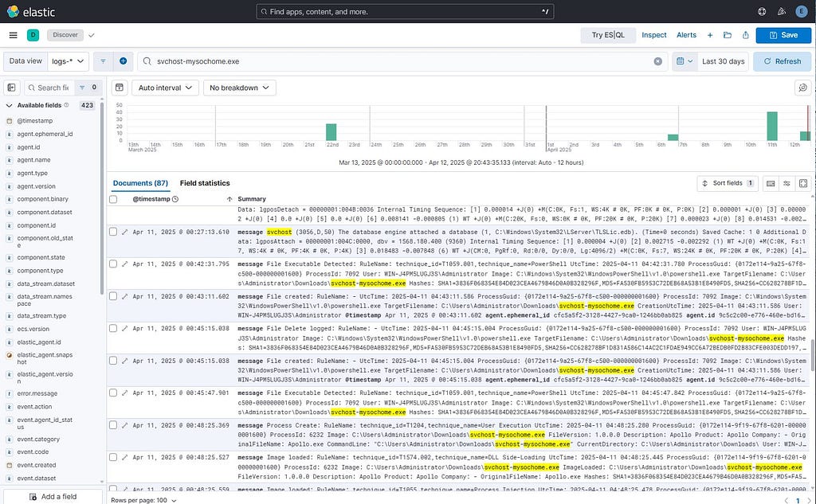Click the green D space avatar
Screen dimensions: 816x504
[33, 35]
